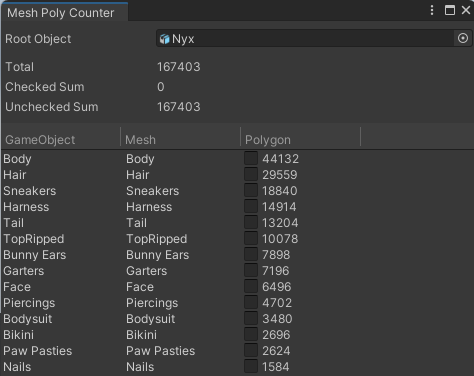Check the TopRipped polygon checkbox

[x=251, y=238]
